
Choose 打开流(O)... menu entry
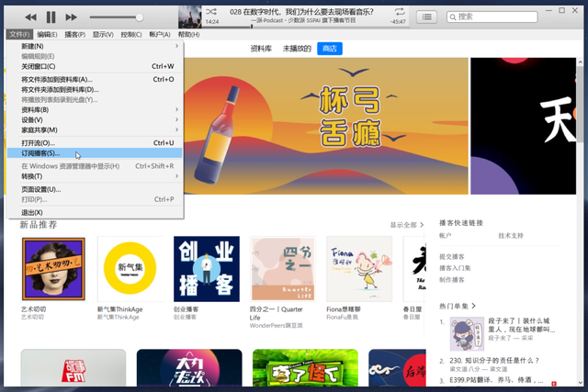tap(95, 143)
